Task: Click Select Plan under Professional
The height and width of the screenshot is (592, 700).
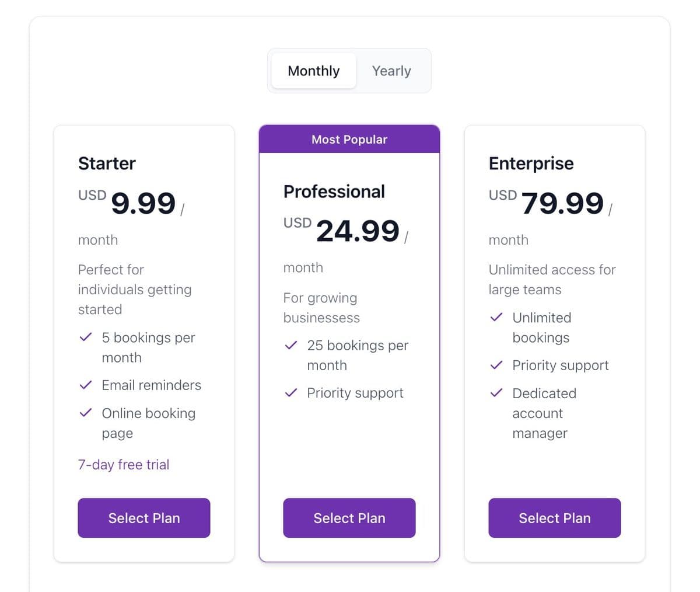Action: [349, 518]
